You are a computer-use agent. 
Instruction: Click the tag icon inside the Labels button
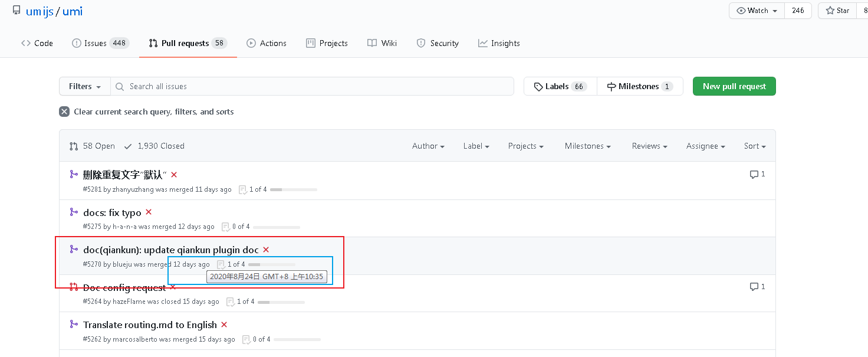coord(539,86)
